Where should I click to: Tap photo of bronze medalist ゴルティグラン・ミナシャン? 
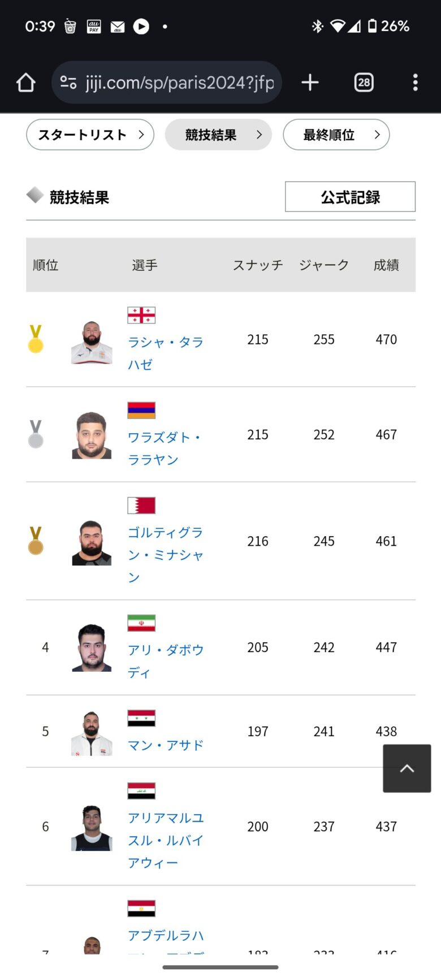tap(92, 543)
